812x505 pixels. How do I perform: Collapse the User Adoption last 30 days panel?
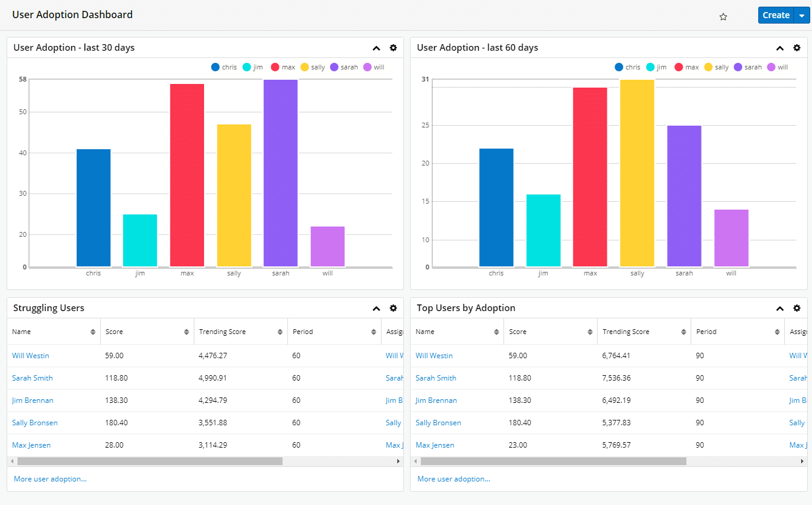coord(376,48)
